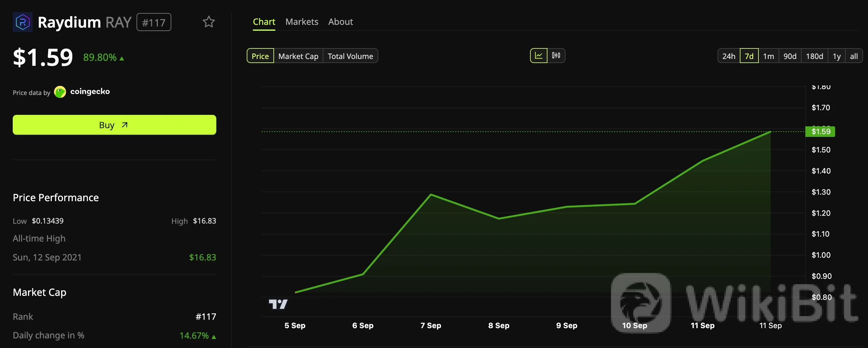The image size is (868, 348).
Task: Click the "Price data by" label
Action: click(x=31, y=93)
